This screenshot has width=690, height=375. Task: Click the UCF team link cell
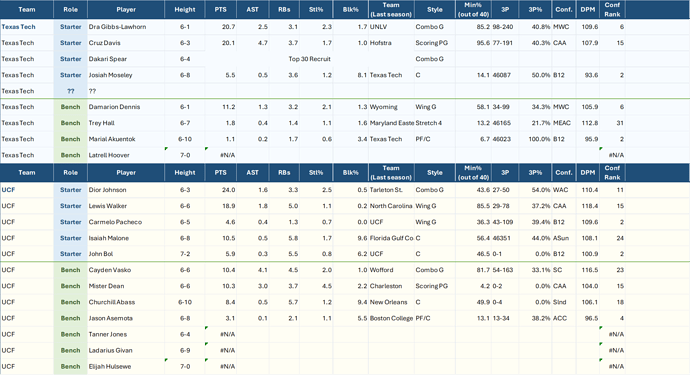27,190
